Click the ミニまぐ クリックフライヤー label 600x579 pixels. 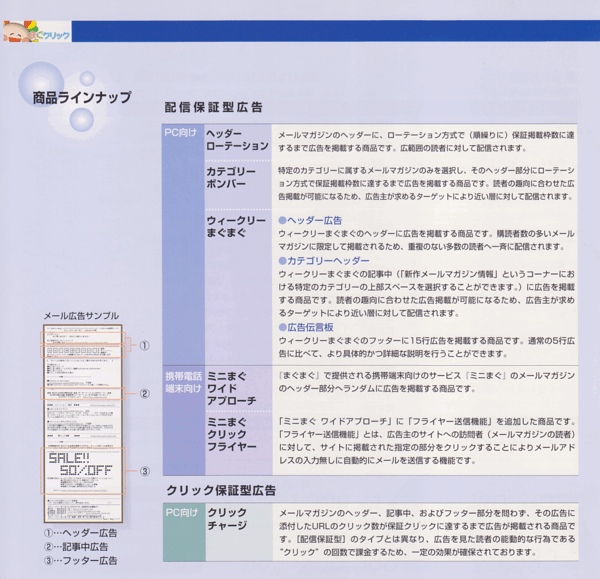[232, 434]
